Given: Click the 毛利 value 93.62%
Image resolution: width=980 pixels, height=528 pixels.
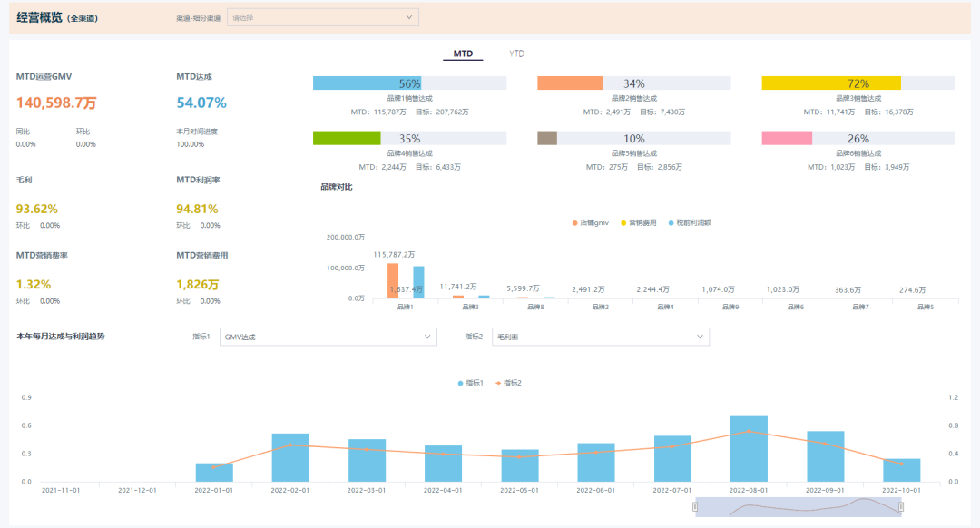Looking at the screenshot, I should (x=37, y=209).
